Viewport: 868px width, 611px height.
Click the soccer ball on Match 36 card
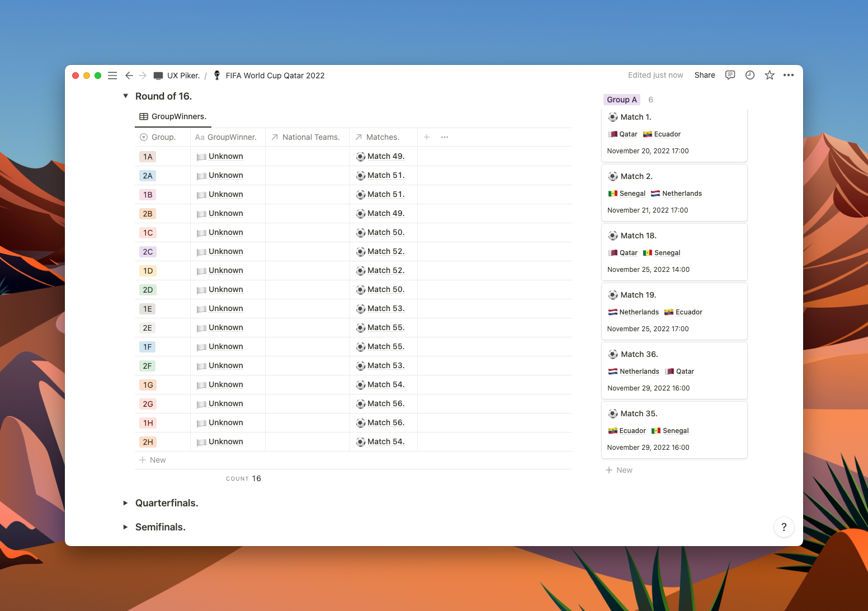[x=613, y=354]
